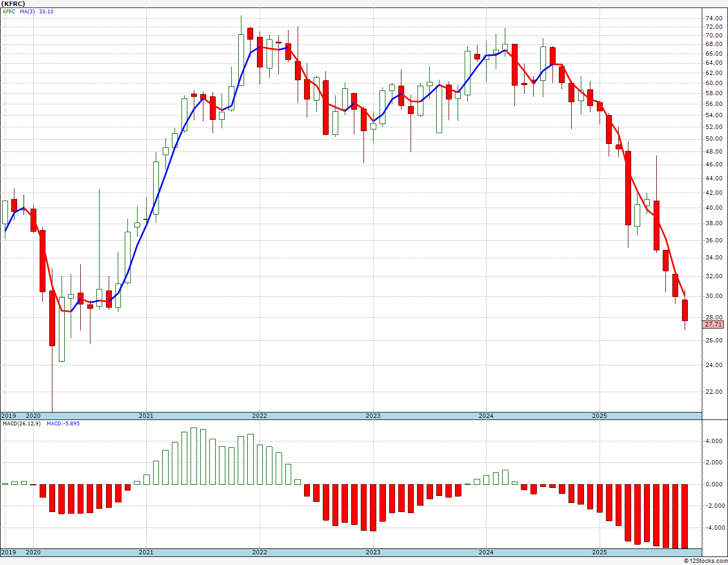Click the 46.00 price axis label
Image resolution: width=728 pixels, height=565 pixels.
click(x=714, y=164)
